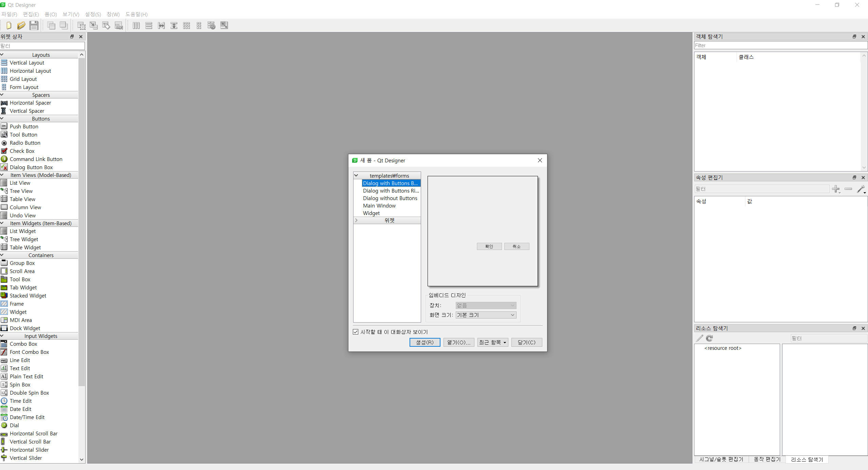This screenshot has height=470, width=868.
Task: Toggle the show dialog on startup checkbox
Action: (356, 332)
